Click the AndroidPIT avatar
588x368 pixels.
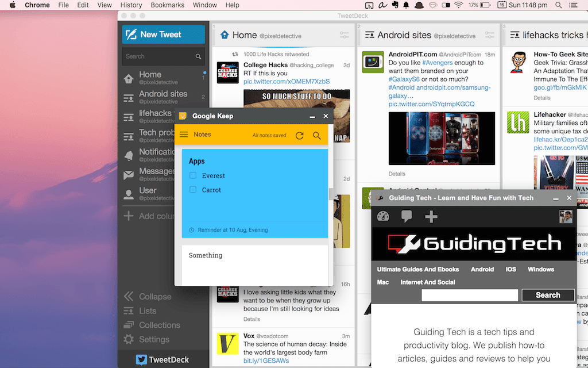(x=373, y=62)
